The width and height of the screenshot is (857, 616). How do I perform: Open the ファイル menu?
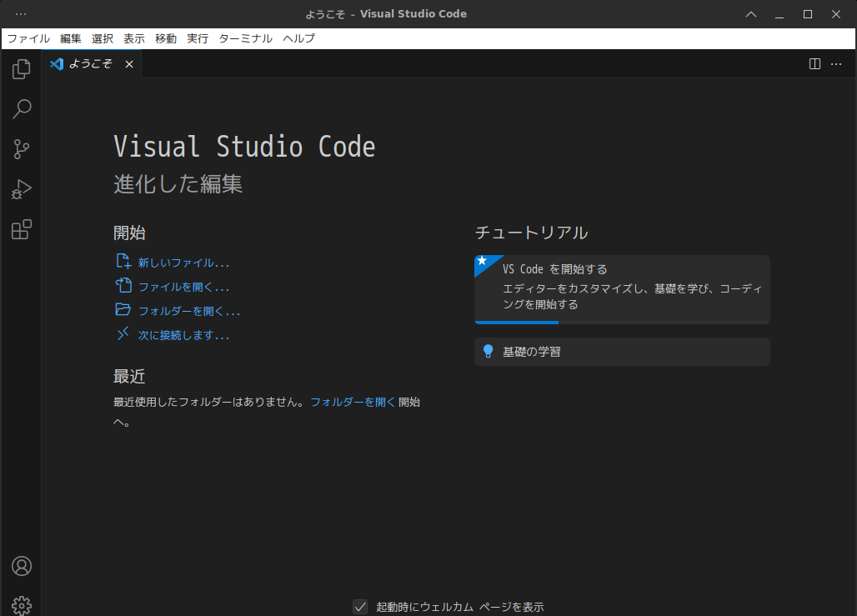point(28,38)
